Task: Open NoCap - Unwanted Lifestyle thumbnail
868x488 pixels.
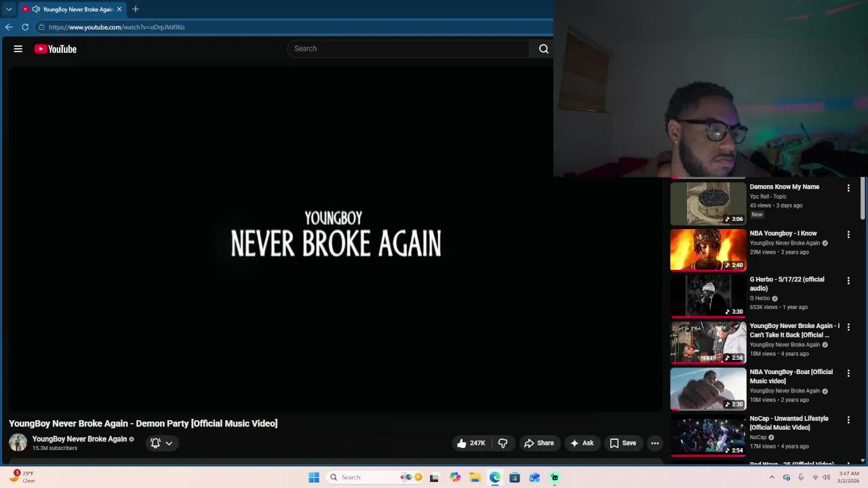Action: pos(708,435)
